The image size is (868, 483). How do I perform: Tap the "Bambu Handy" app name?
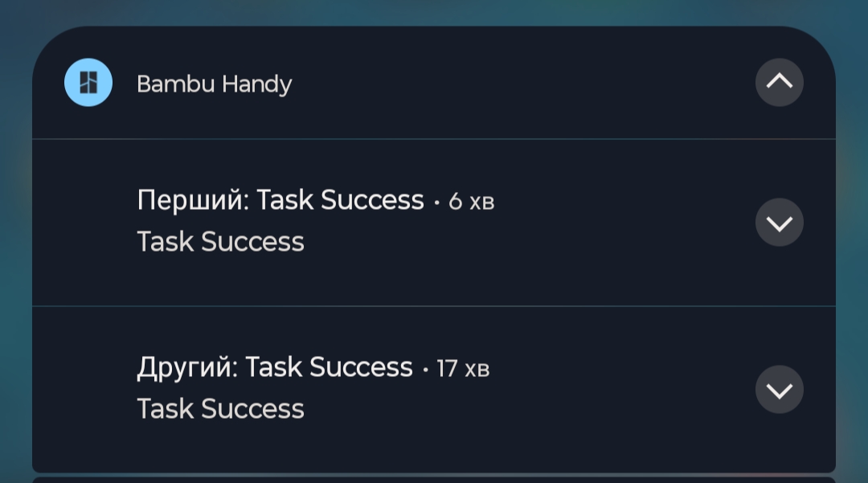point(214,84)
